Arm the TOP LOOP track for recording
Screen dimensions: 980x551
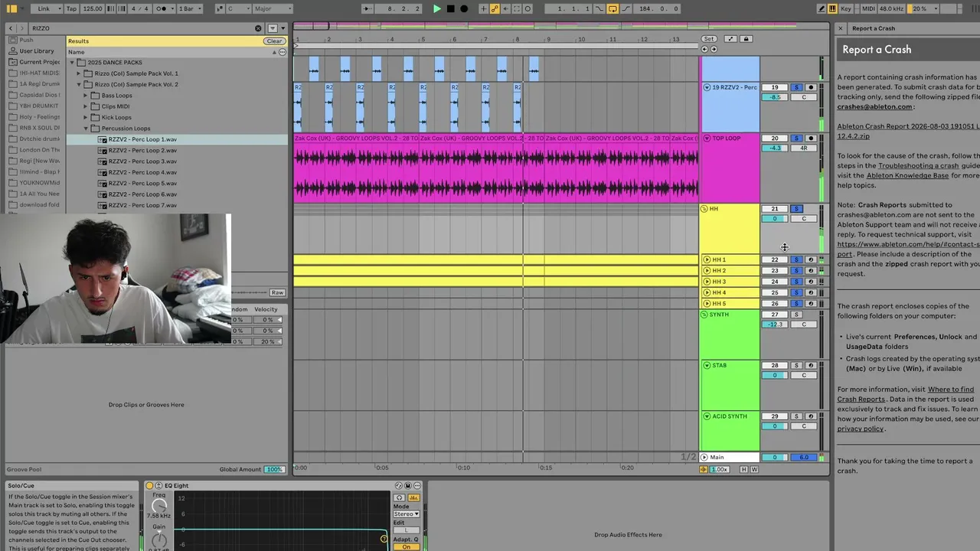[x=811, y=139]
